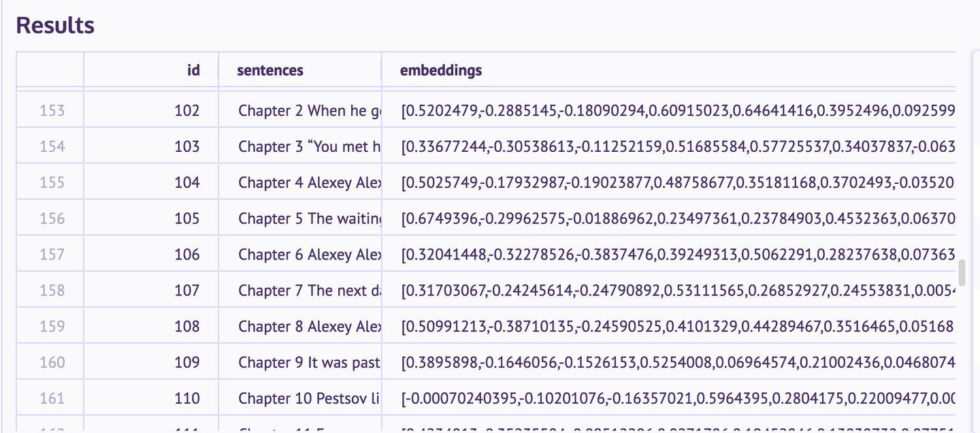Click the Chapter 2 sentence cell
The width and height of the screenshot is (980, 433).
pyautogui.click(x=300, y=110)
